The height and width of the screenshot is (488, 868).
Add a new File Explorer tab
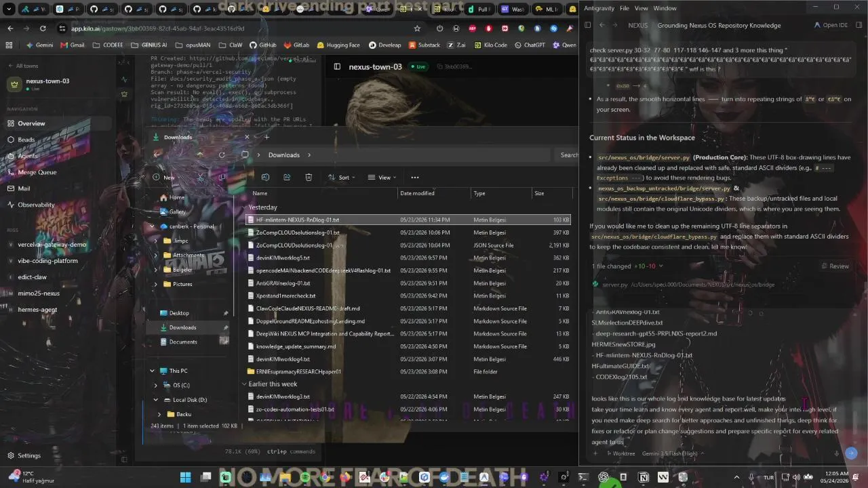pos(267,137)
